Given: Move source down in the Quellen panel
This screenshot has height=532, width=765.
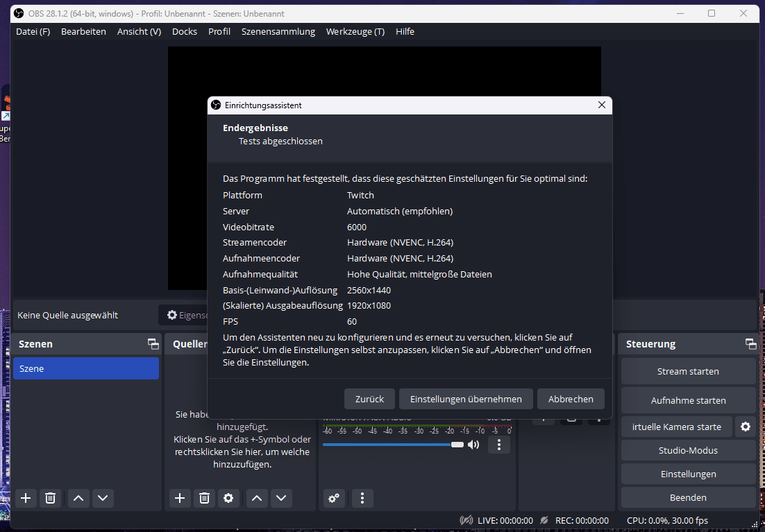Looking at the screenshot, I should pos(281,498).
